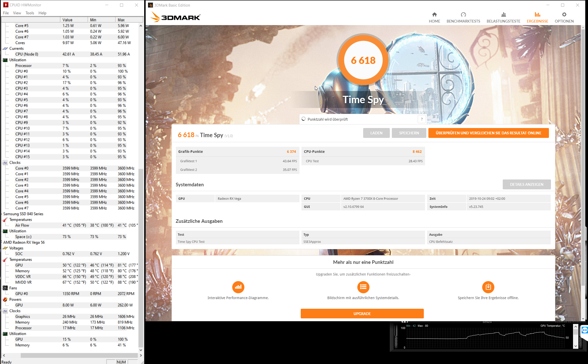The image size is (588, 364).
Task: Select the Temperatures icon under Samsung SSD 840 Series
Action: (5, 220)
